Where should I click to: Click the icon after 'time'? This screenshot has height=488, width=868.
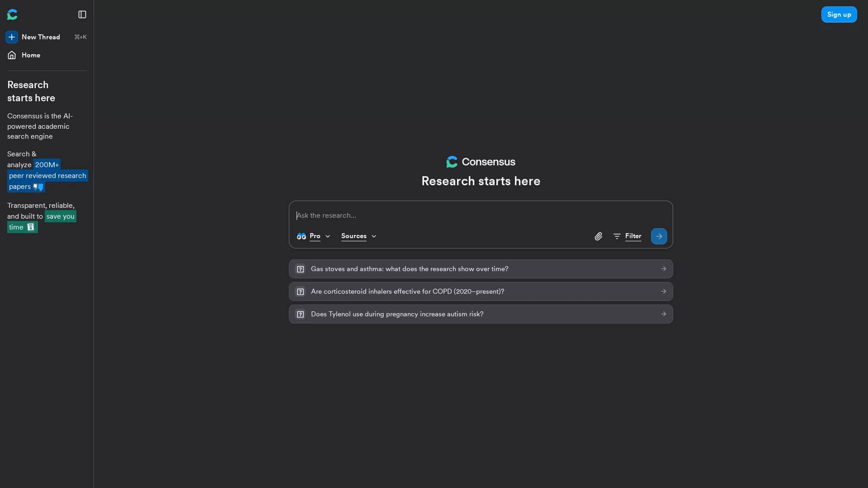pyautogui.click(x=31, y=227)
